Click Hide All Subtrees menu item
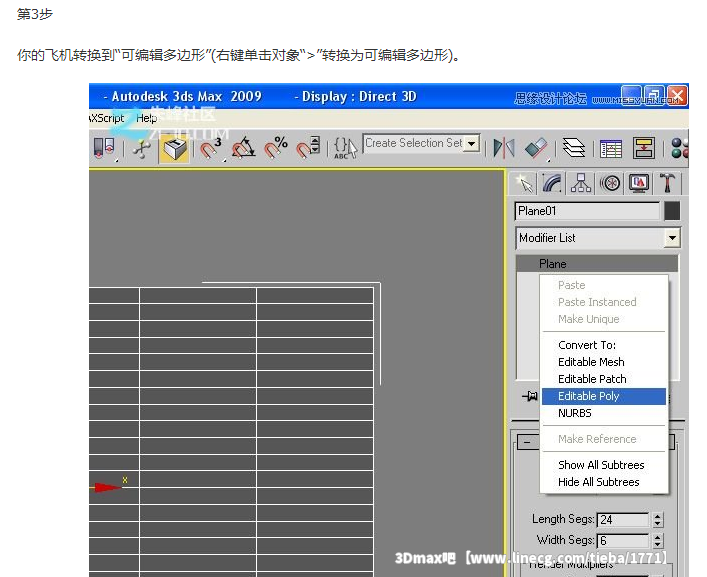 (598, 482)
